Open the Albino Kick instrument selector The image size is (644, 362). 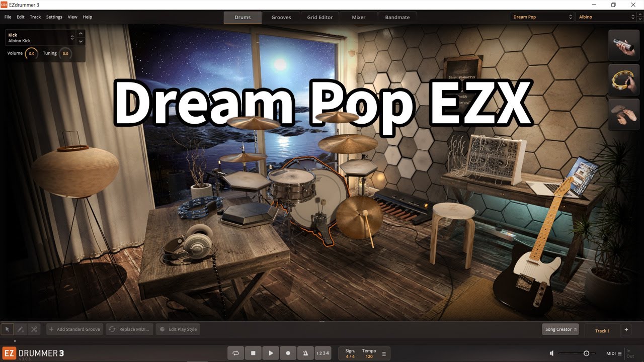pyautogui.click(x=40, y=38)
